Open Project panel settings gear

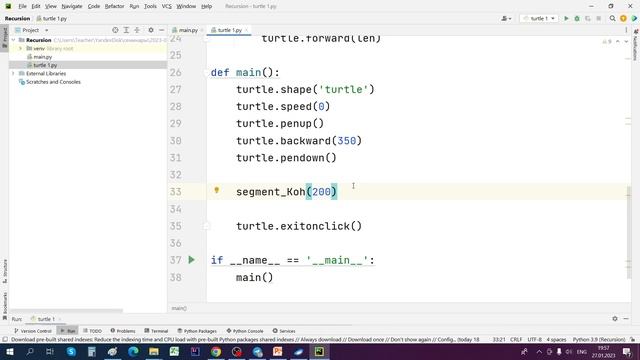click(x=151, y=30)
